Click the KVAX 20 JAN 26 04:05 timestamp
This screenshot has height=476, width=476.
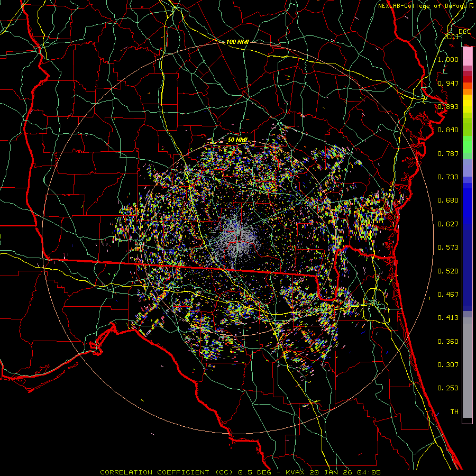pyautogui.click(x=333, y=472)
